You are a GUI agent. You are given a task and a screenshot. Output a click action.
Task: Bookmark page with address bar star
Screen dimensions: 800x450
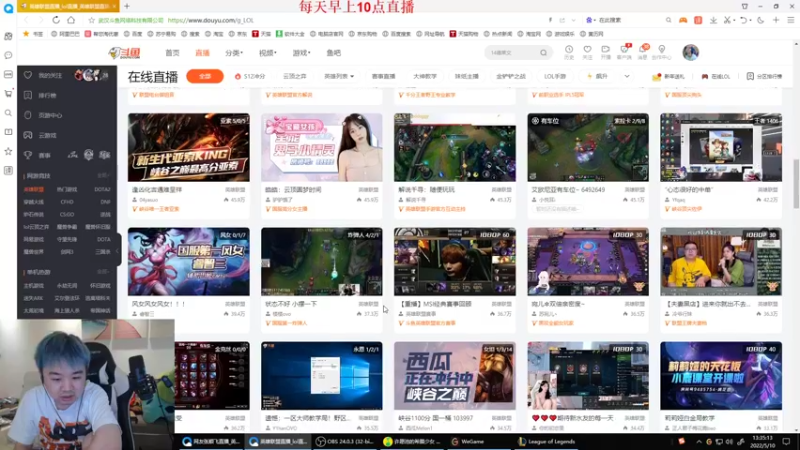click(x=91, y=20)
